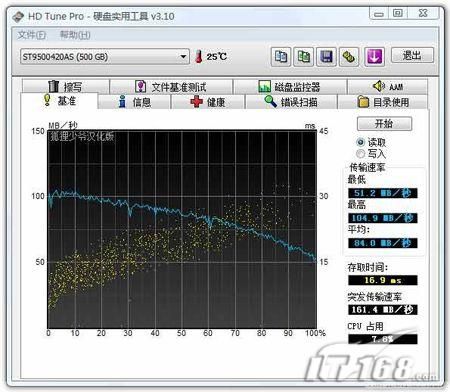Image resolution: width=450 pixels, height=392 pixels.
Task: Click the 7.6% CPU usage value
Action: [x=383, y=339]
